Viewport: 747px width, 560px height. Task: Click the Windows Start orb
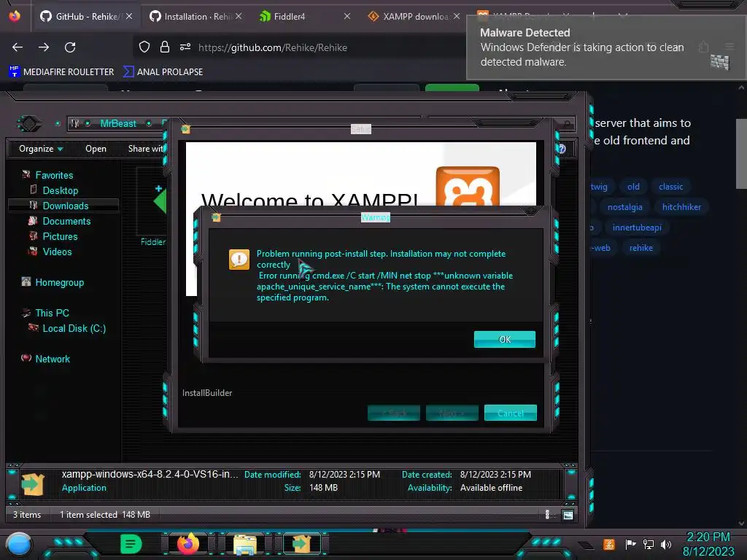18,545
